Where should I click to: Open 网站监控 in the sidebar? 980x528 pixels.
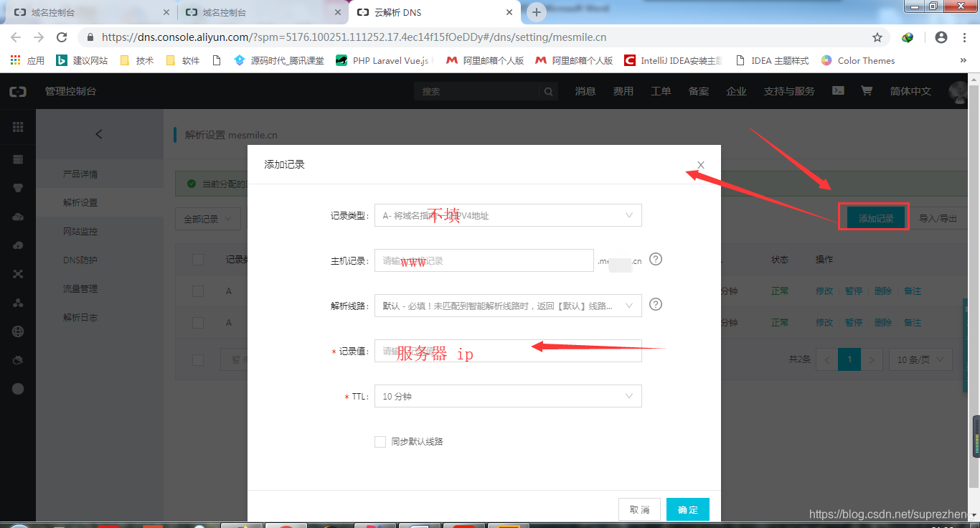click(x=80, y=232)
